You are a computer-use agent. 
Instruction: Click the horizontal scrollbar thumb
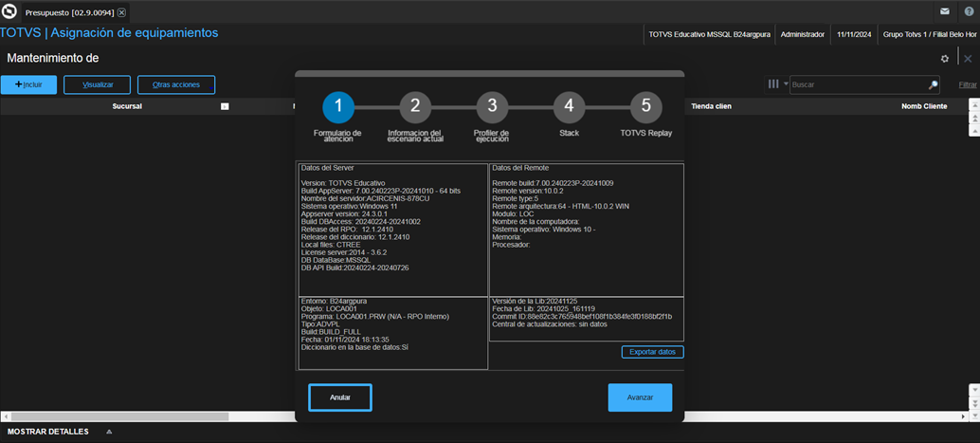pos(119,416)
